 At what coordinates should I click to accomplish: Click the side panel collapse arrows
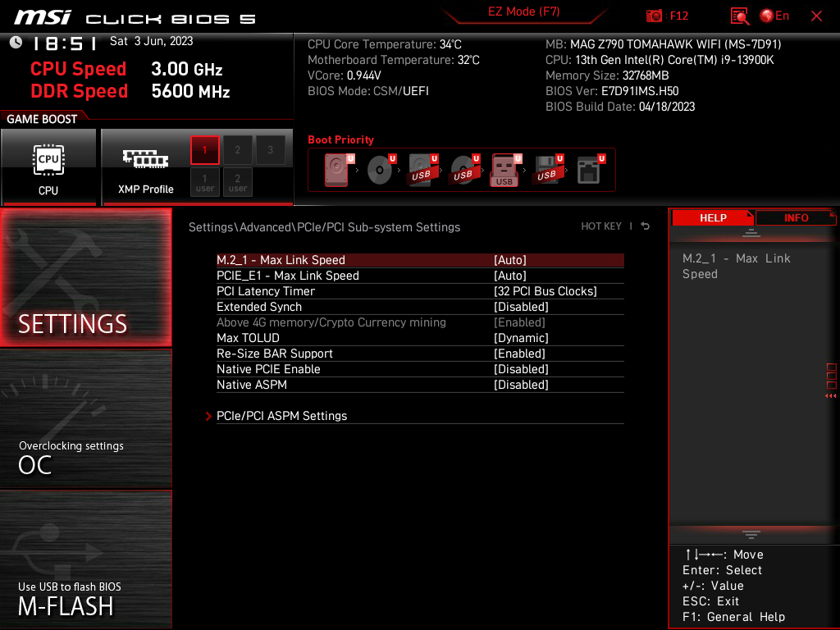pos(830,396)
